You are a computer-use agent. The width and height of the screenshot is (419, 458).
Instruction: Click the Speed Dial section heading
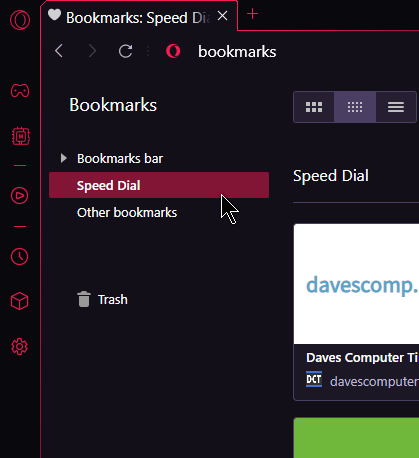[331, 176]
